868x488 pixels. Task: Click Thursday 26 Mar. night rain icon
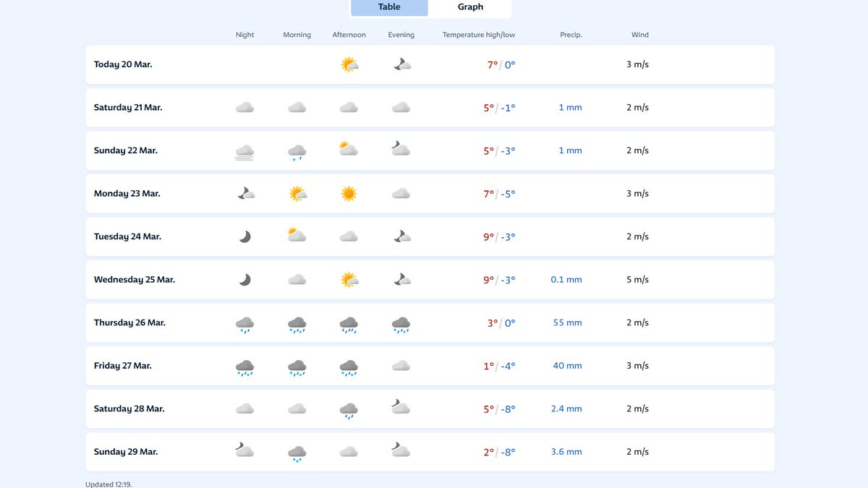click(245, 325)
